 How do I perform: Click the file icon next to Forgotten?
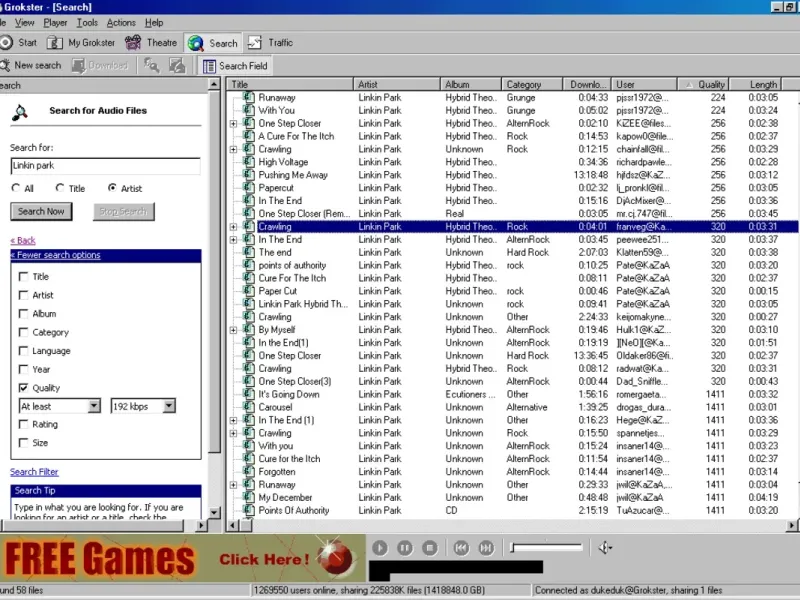[x=248, y=471]
